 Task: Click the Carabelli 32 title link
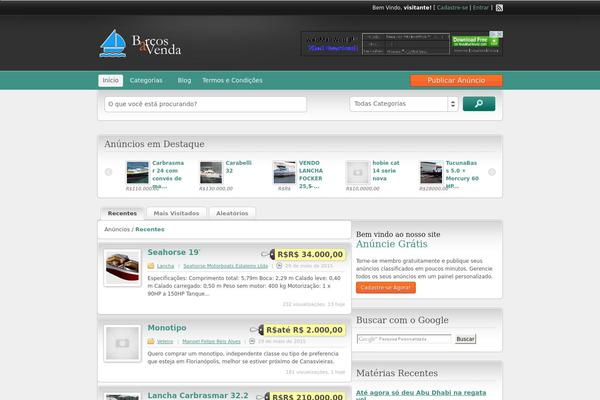tap(238, 167)
